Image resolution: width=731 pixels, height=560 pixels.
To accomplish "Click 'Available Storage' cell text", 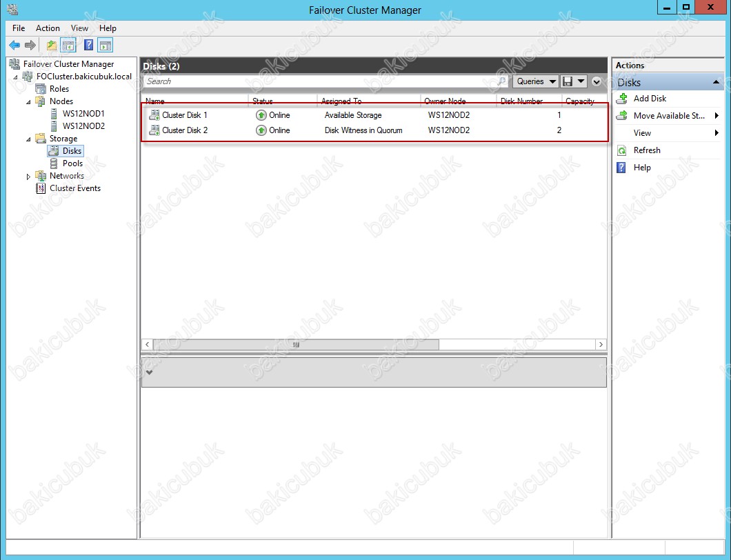I will 353,115.
